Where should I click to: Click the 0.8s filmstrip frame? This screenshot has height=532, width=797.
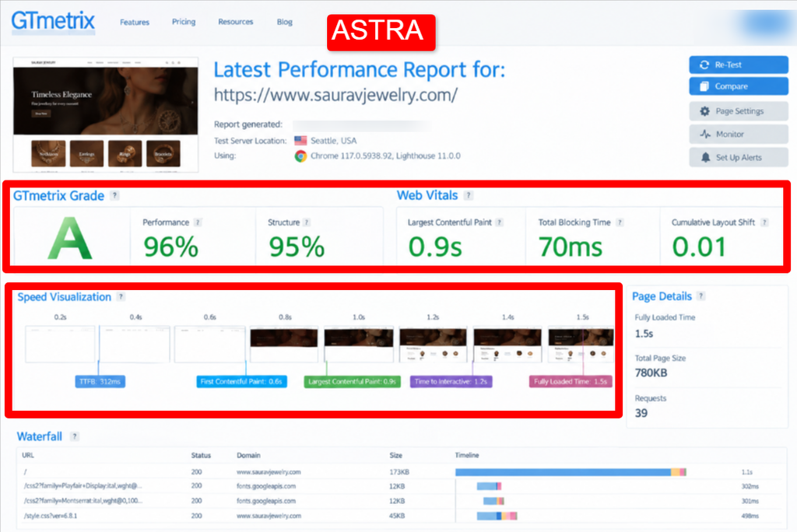[283, 344]
